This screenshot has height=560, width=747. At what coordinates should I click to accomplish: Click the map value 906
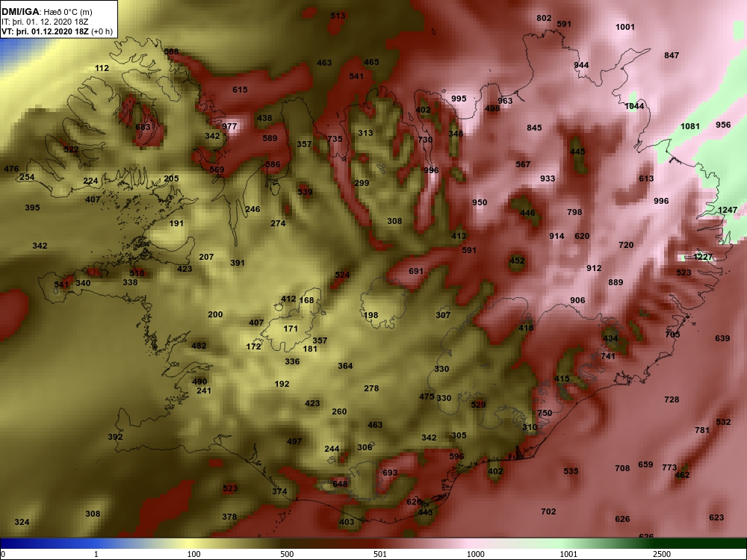coord(577,300)
